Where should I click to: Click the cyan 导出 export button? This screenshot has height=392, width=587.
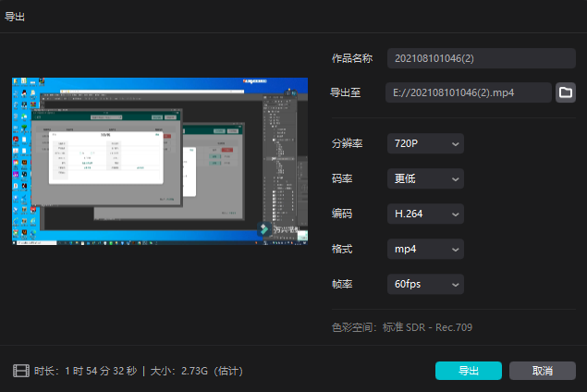(469, 371)
